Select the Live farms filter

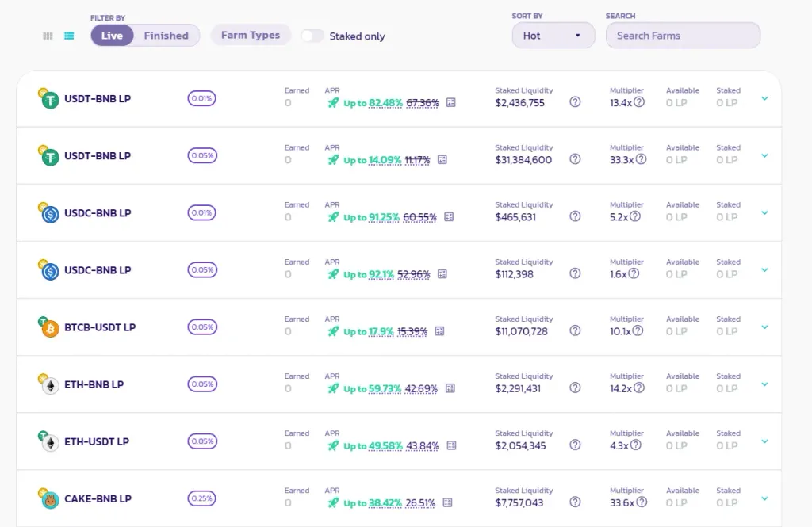click(x=112, y=36)
